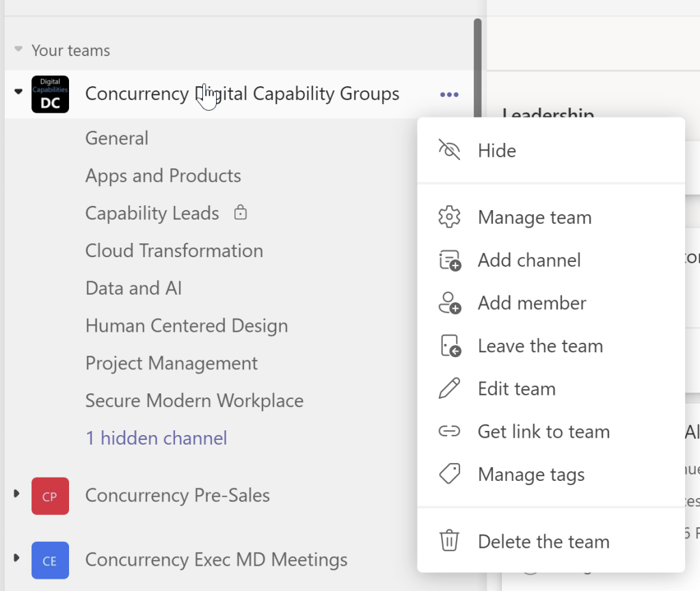Collapse Concurrency Digital Capability Groups team
Viewport: 700px width, 591px height.
click(18, 92)
